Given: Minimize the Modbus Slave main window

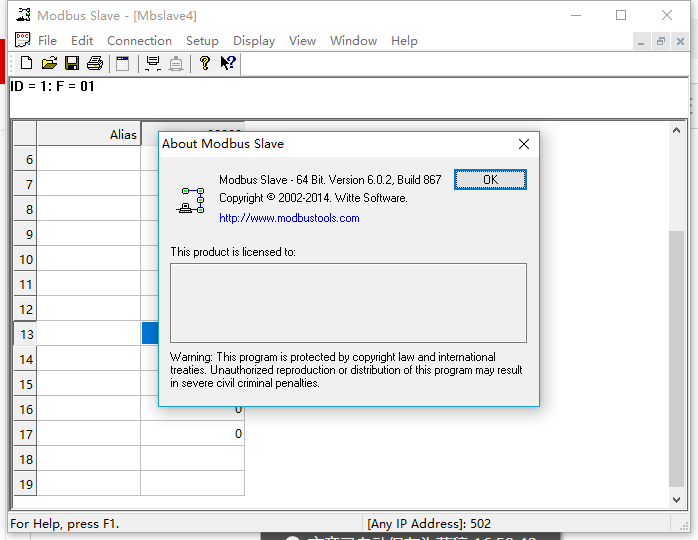Looking at the screenshot, I should tap(576, 15).
